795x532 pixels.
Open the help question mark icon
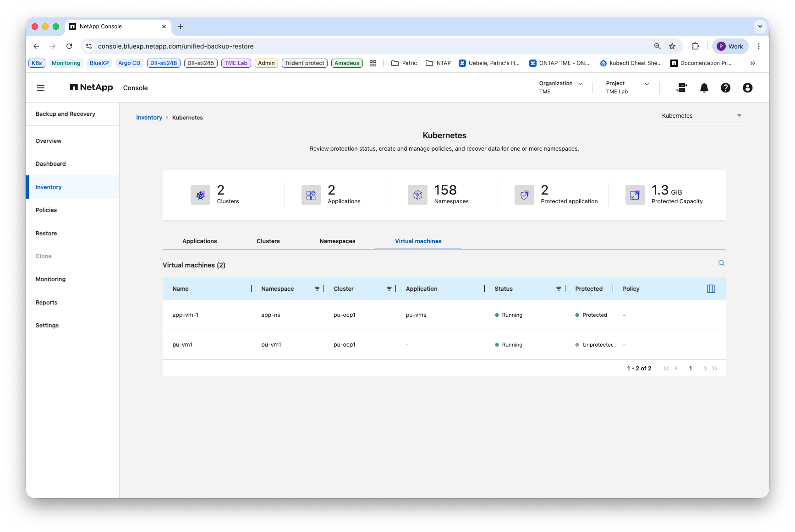[x=725, y=88]
